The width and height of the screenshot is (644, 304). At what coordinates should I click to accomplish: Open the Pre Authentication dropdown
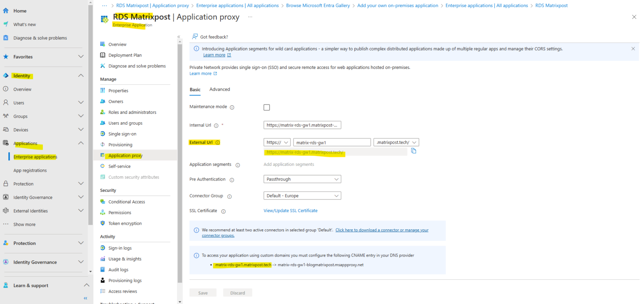coord(302,179)
